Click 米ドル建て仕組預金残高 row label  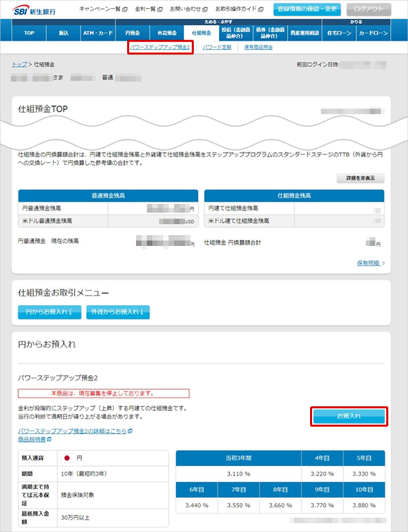coord(239,221)
